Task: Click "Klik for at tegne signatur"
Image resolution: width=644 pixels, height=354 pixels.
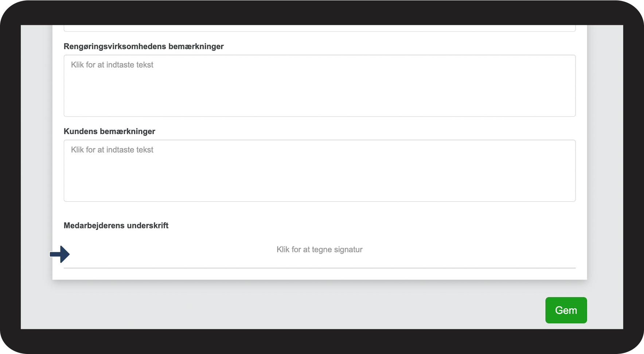Action: click(x=319, y=250)
